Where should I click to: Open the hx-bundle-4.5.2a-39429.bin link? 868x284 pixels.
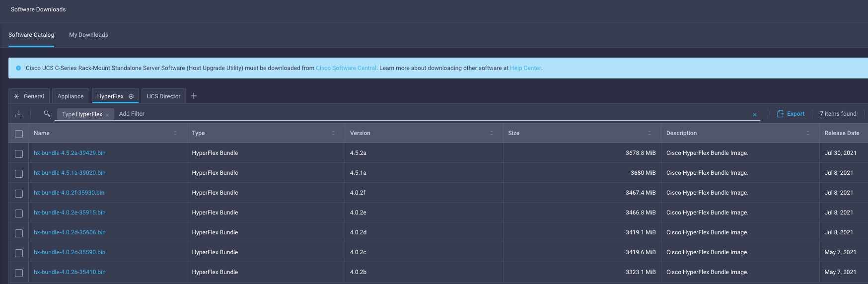(70, 153)
